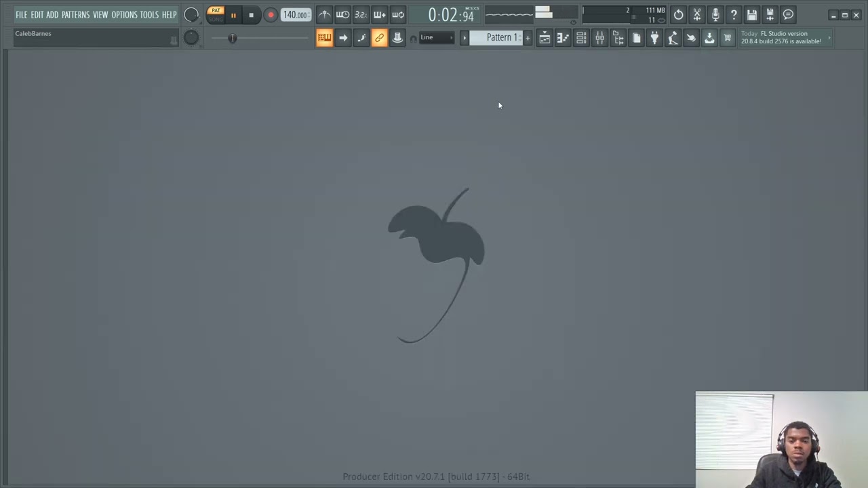Open the oscilloscope view options knob
Image resolution: width=868 pixels, height=488 pixels.
(x=573, y=22)
